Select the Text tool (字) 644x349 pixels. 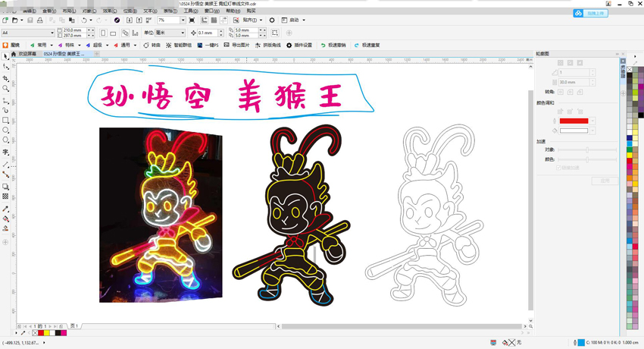pos(5,152)
